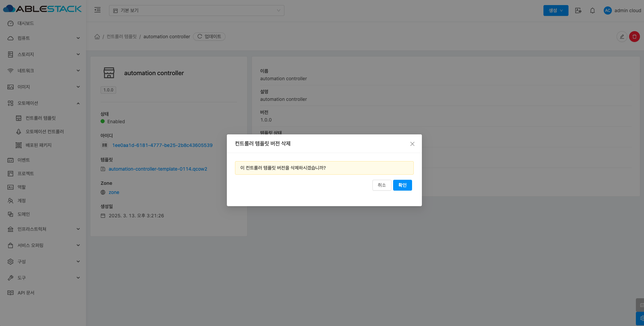The height and width of the screenshot is (326, 644).
Task: Click the API 문서 book icon
Action: 10,293
